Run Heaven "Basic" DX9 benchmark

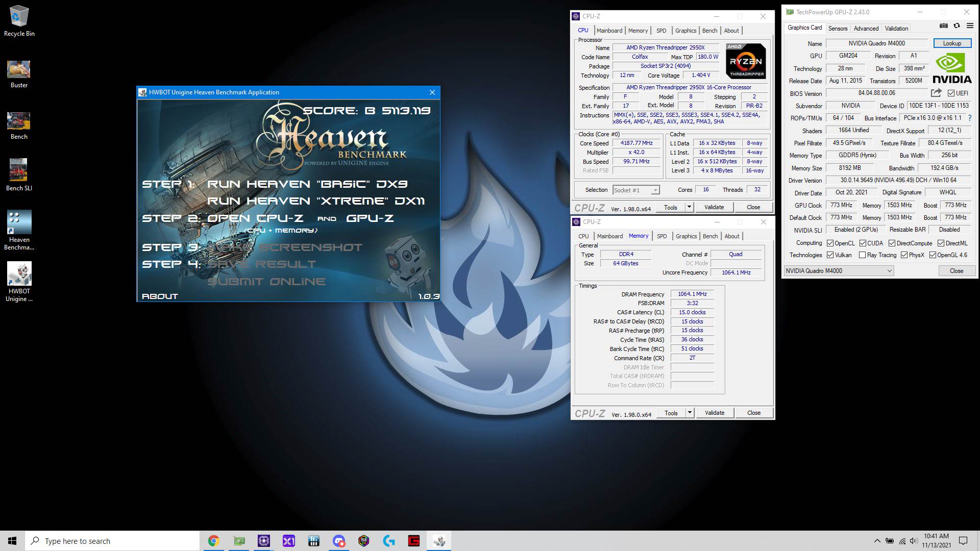click(x=307, y=184)
